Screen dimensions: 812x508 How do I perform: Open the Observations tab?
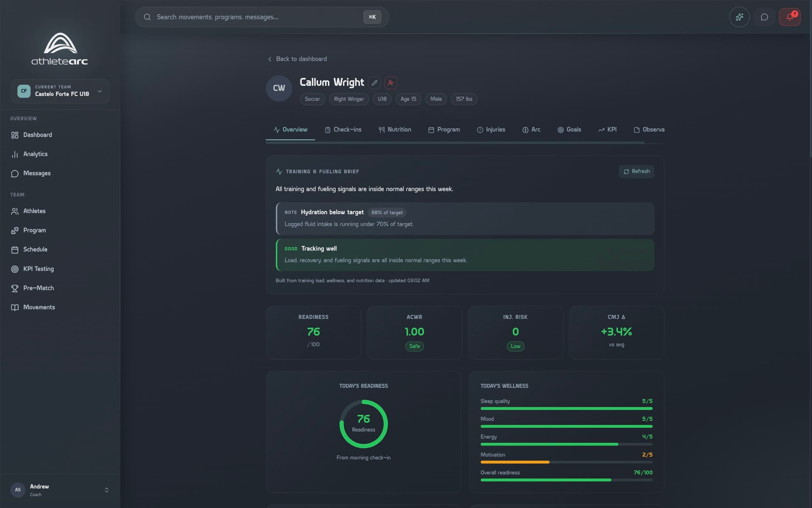pyautogui.click(x=649, y=130)
